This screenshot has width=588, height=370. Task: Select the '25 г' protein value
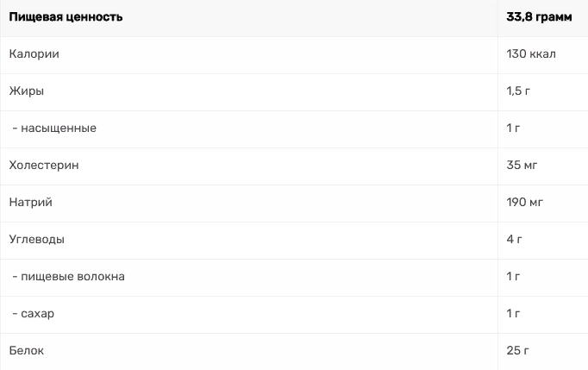517,350
